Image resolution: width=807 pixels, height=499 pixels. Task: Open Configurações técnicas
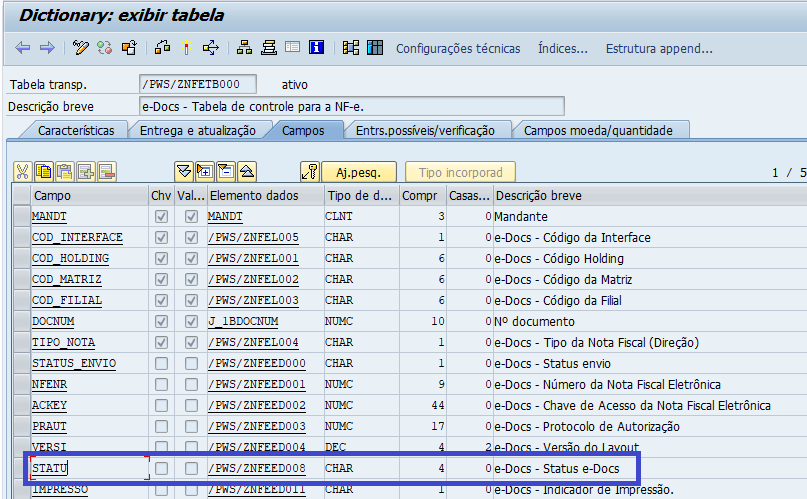[x=458, y=48]
